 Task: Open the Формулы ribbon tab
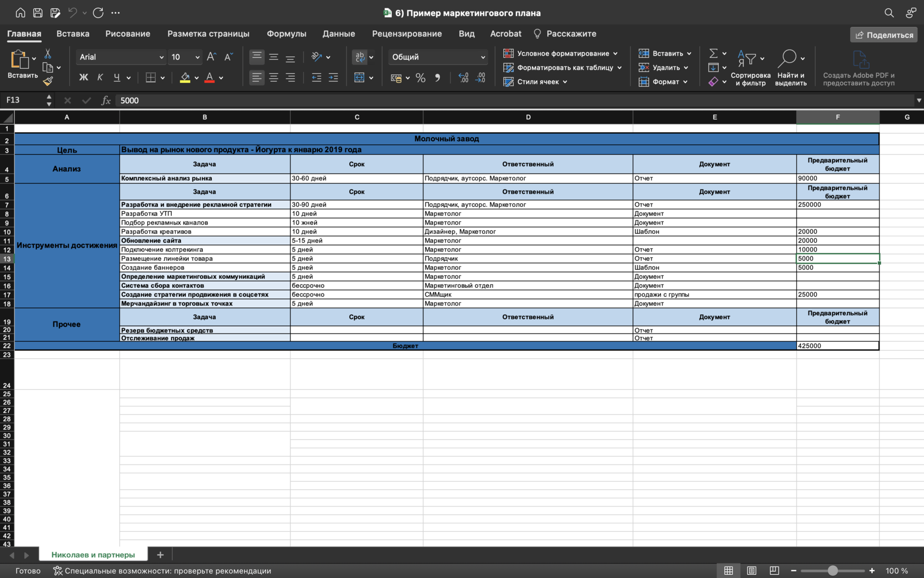(x=286, y=34)
